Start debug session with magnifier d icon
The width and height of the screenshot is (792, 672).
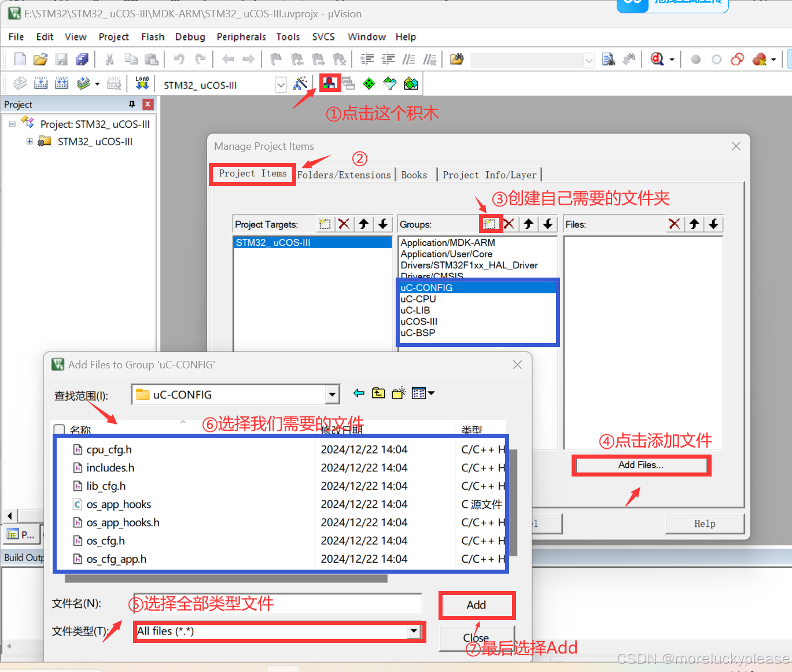(657, 59)
